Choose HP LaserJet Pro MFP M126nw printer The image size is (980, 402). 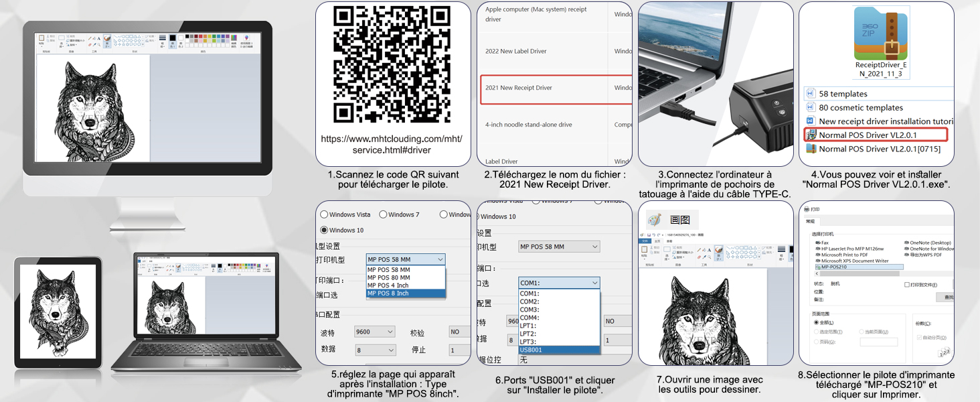point(849,249)
